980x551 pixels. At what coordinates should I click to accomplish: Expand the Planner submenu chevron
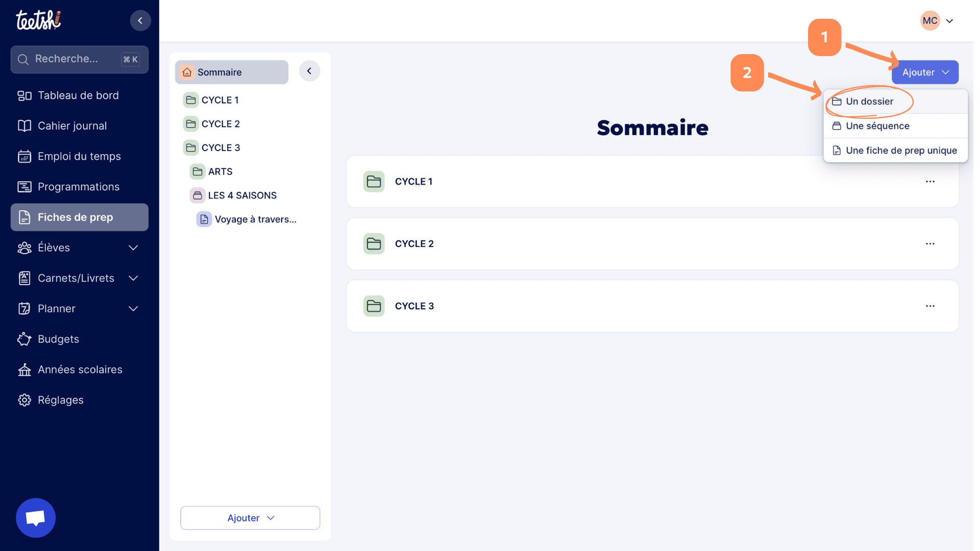[x=133, y=309]
